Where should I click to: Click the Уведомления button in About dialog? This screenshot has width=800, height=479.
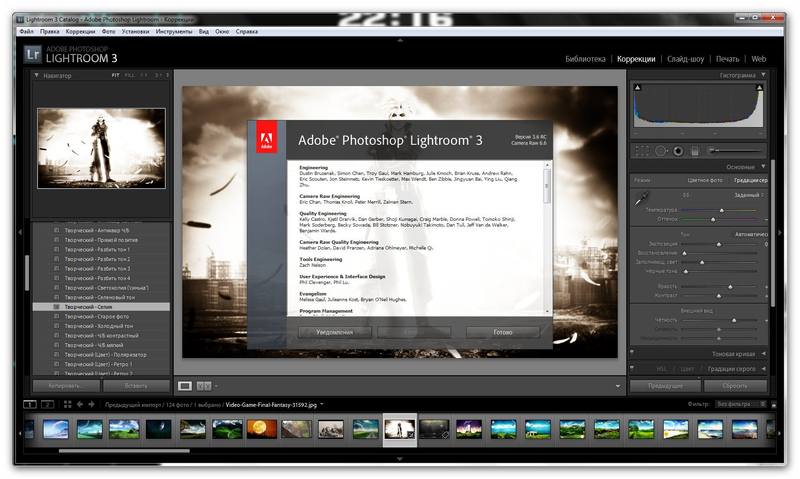pos(335,332)
